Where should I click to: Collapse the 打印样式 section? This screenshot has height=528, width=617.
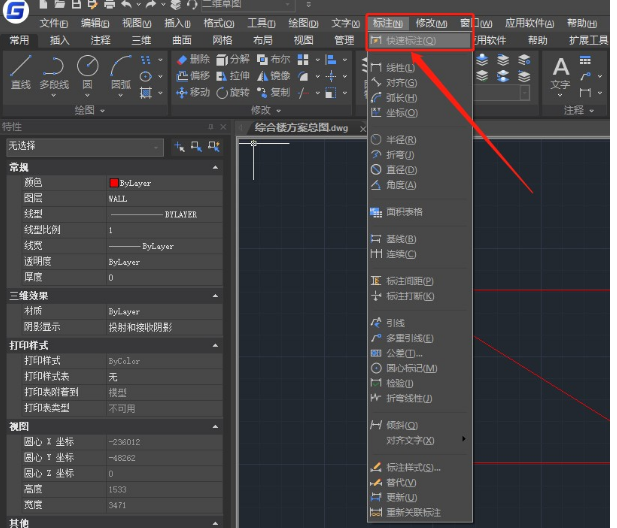click(215, 345)
